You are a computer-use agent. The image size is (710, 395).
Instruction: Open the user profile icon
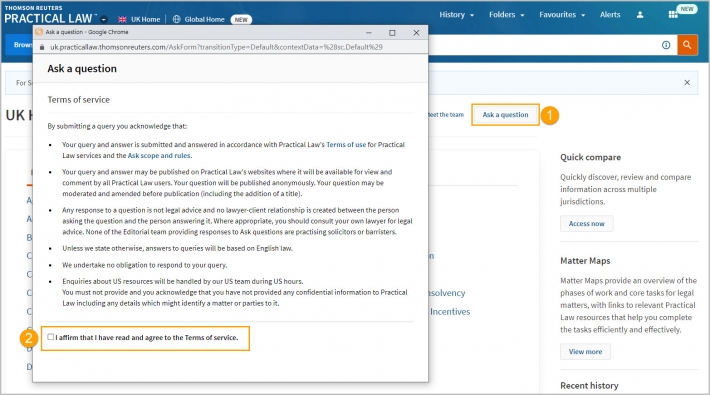coord(640,14)
